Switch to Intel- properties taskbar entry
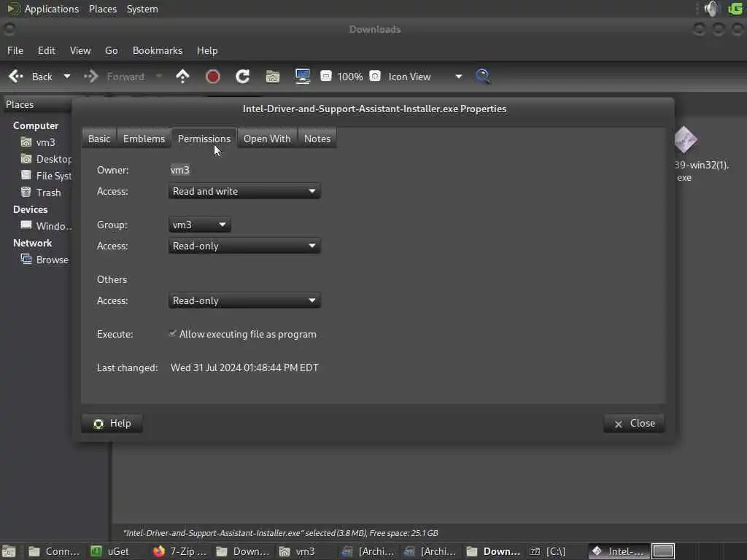Viewport: 747px width, 560px height. pyautogui.click(x=619, y=551)
